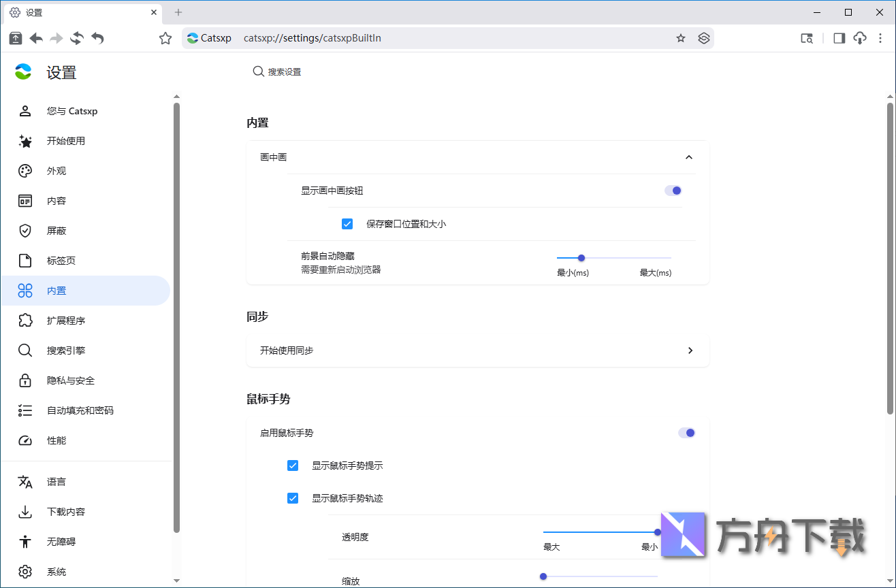Uncheck 保存窗口位置和大小 checkbox
This screenshot has height=588, width=896.
pyautogui.click(x=347, y=223)
